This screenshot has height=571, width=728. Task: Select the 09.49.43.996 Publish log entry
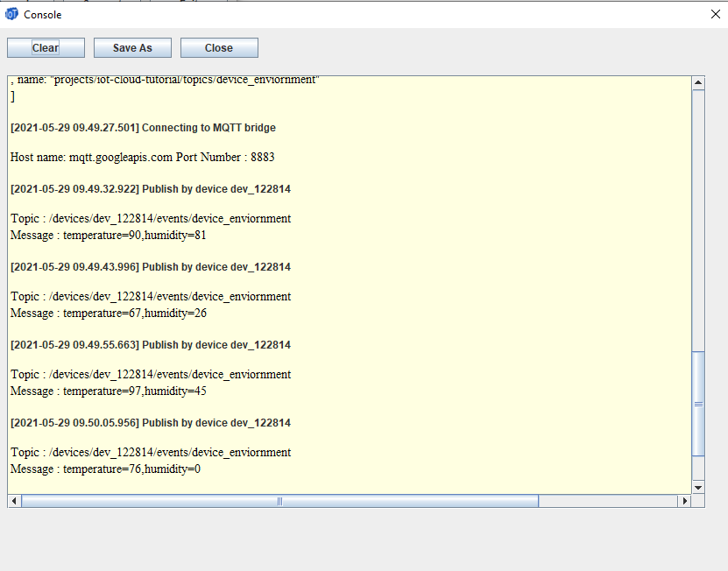[151, 267]
